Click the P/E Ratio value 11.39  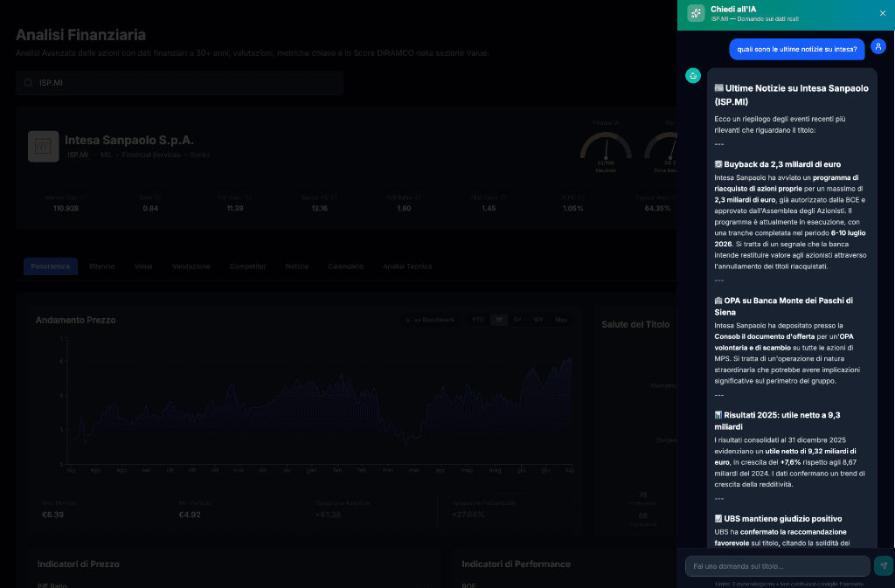tap(235, 208)
